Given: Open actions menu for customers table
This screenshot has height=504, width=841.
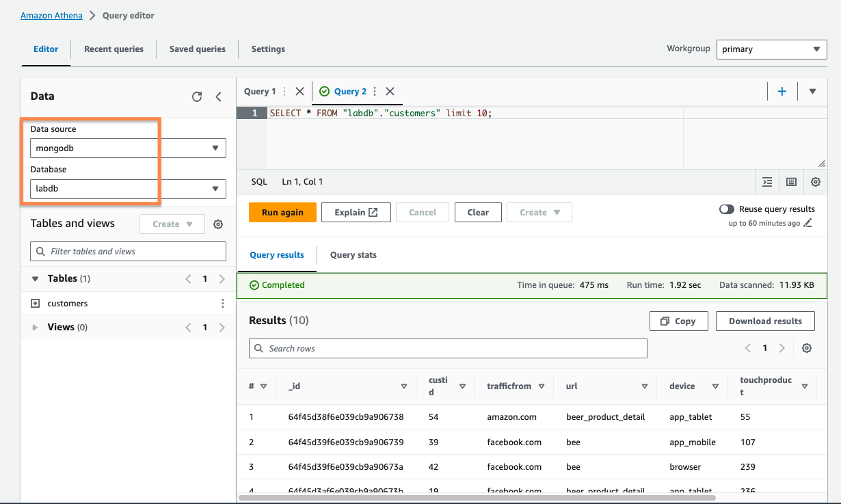Looking at the screenshot, I should click(x=222, y=304).
